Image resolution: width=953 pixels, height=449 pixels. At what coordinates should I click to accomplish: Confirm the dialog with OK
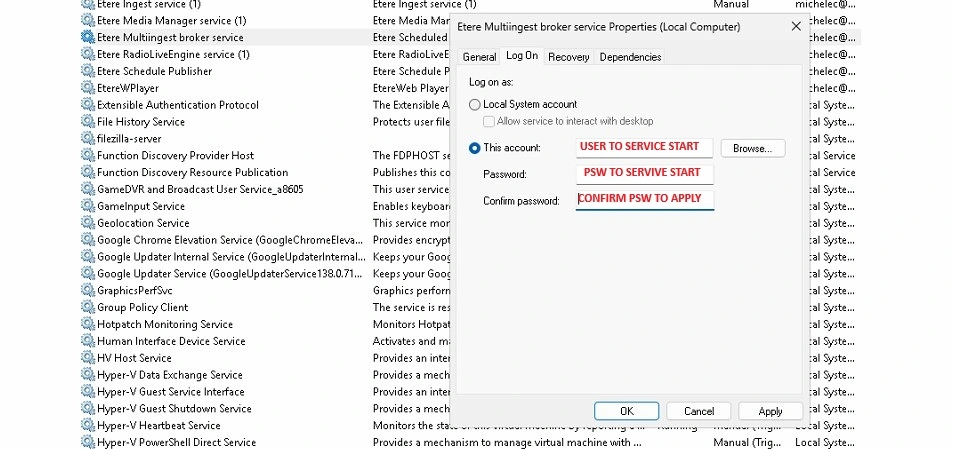[626, 411]
